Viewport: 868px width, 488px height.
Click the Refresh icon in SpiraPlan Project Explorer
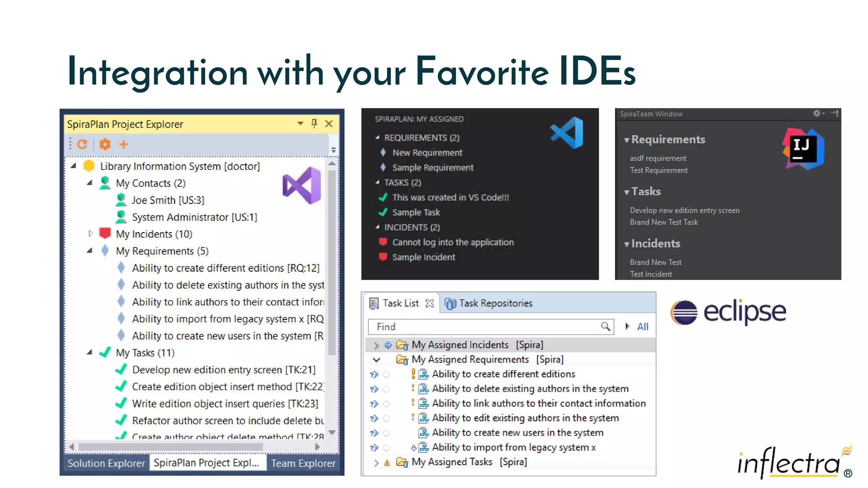82,144
